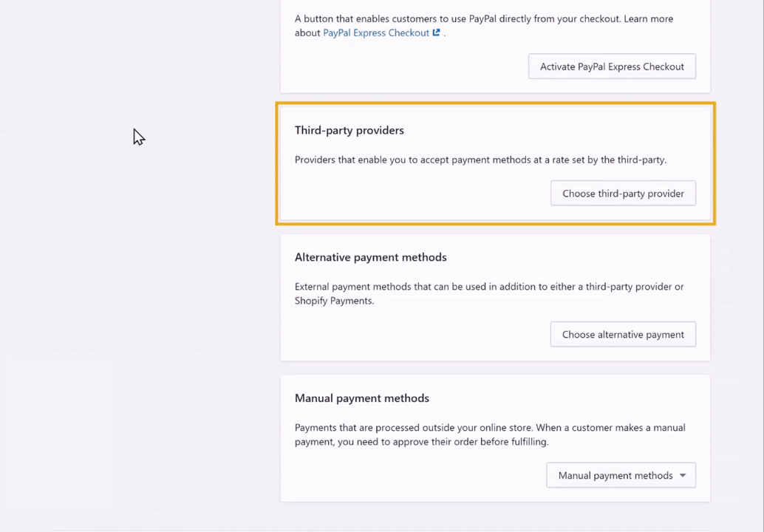764x532 pixels.
Task: Click the external link icon after PayPal Express Checkout
Action: click(x=437, y=33)
